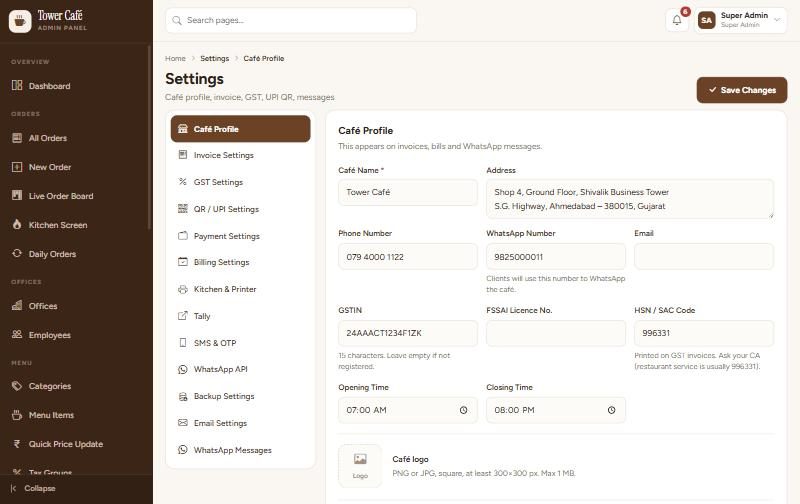Click the Save Changes button
The height and width of the screenshot is (504, 800).
coord(742,90)
